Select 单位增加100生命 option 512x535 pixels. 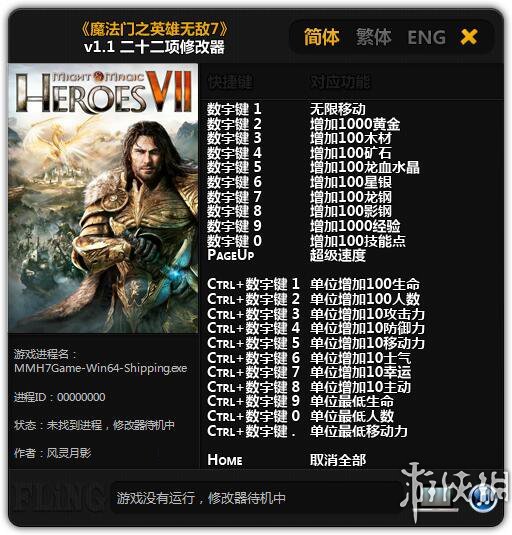click(x=365, y=284)
